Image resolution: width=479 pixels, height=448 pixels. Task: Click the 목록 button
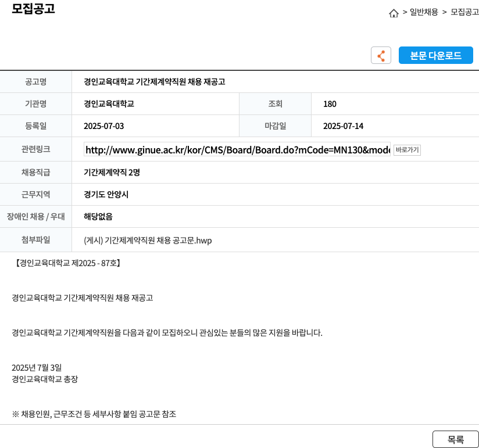456,439
